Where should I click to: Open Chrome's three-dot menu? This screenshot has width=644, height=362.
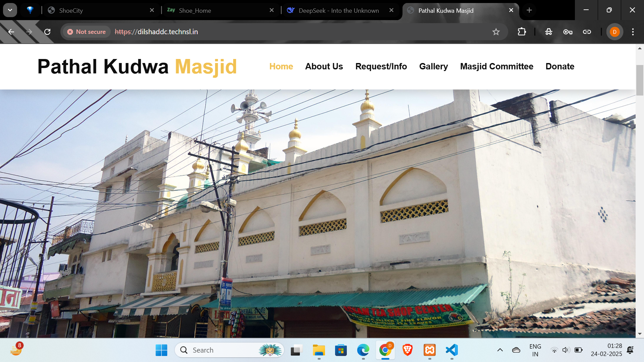coord(633,32)
